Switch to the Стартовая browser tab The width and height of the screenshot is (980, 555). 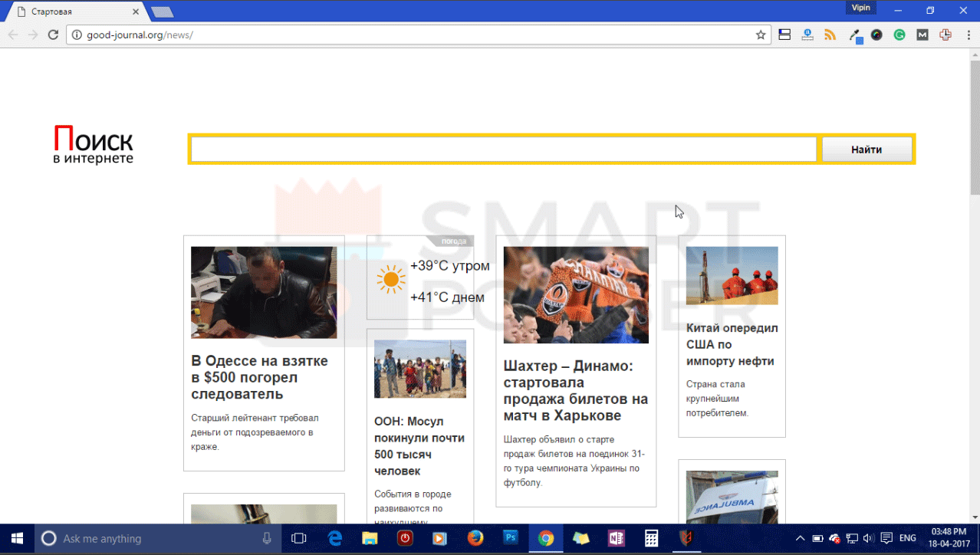coord(73,11)
